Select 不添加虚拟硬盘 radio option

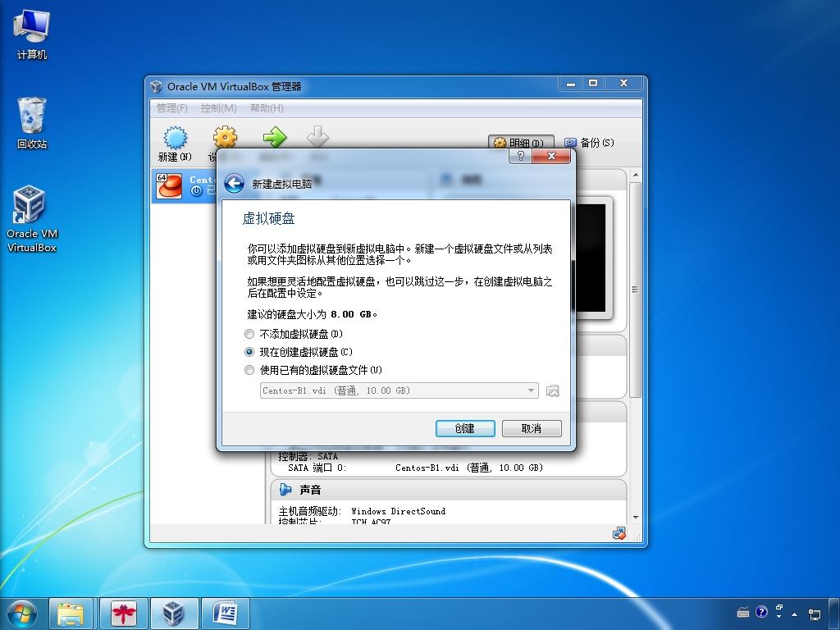pyautogui.click(x=249, y=334)
